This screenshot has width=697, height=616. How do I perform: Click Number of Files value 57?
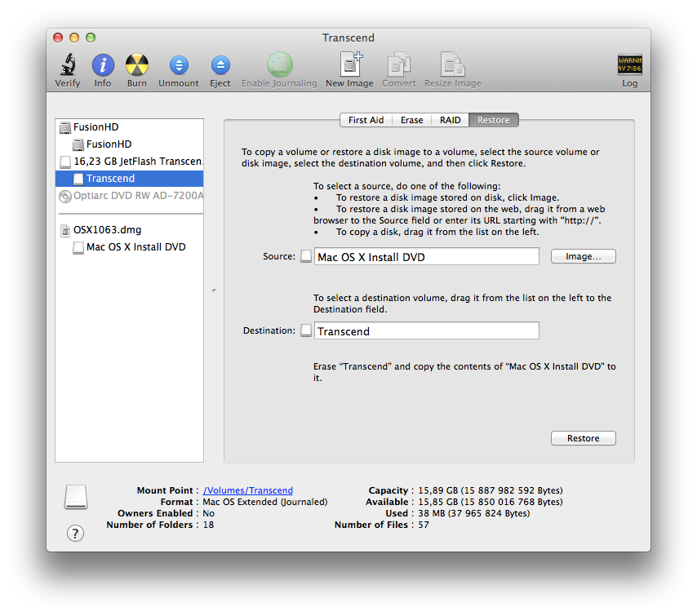(x=423, y=525)
